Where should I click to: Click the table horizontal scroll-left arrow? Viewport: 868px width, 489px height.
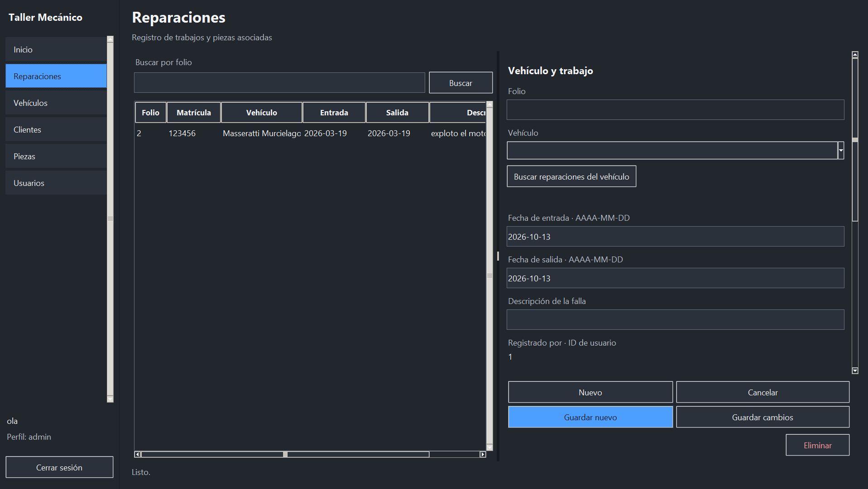138,454
